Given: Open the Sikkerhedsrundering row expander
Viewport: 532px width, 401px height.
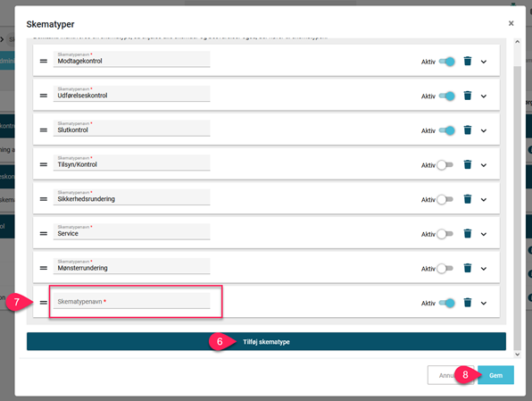Looking at the screenshot, I should (x=484, y=200).
